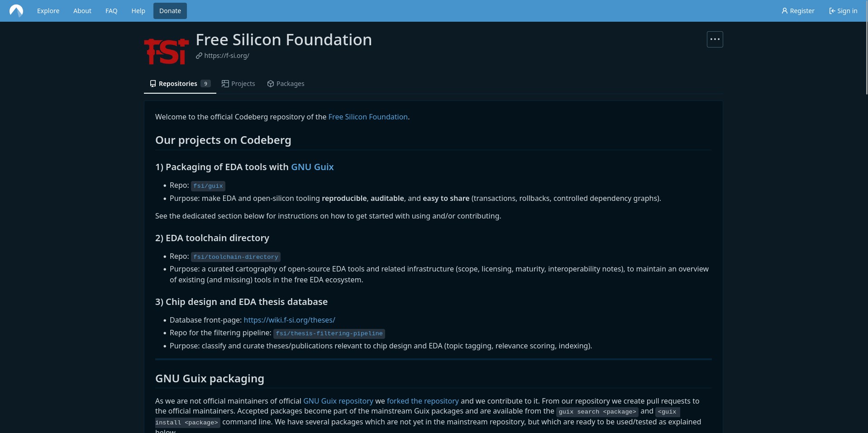Screen dimensions: 868x433
Task: Click the Register user icon
Action: 784,11
